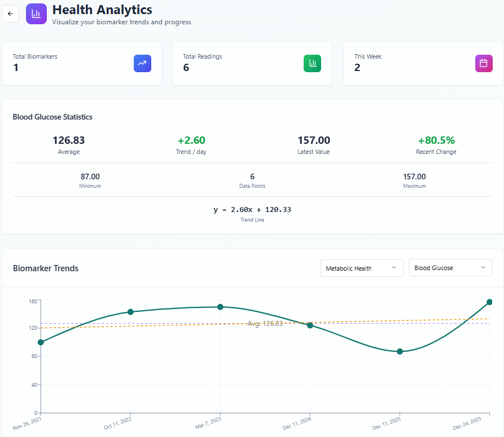Viewport: 504px width, 437px height.
Task: Expand the Blood Glucose biomarker dropdown
Action: 450,268
